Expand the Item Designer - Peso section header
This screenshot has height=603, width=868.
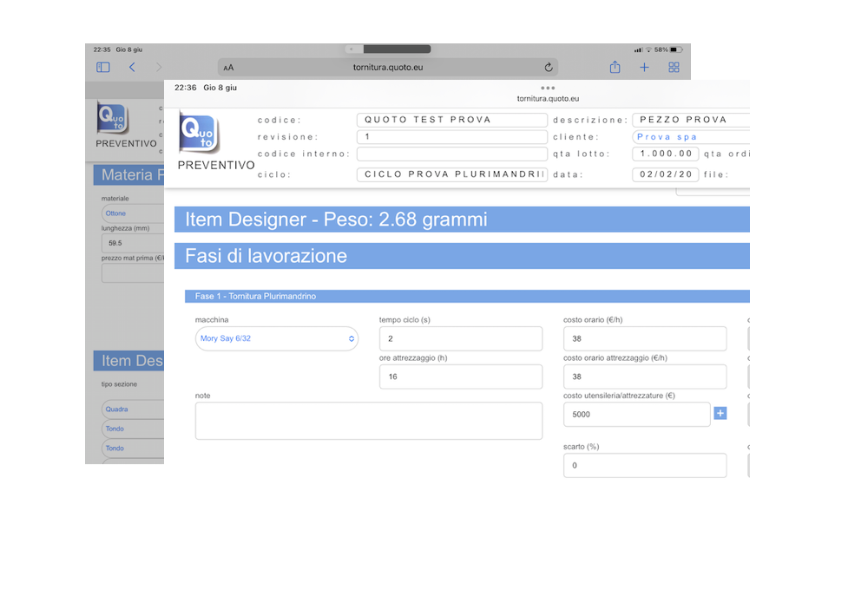pyautogui.click(x=463, y=220)
